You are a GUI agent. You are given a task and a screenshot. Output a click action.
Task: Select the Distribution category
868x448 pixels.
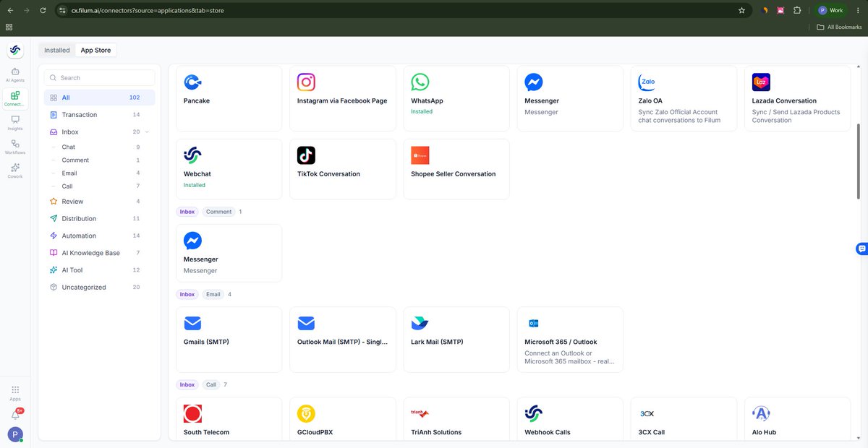tap(99, 219)
